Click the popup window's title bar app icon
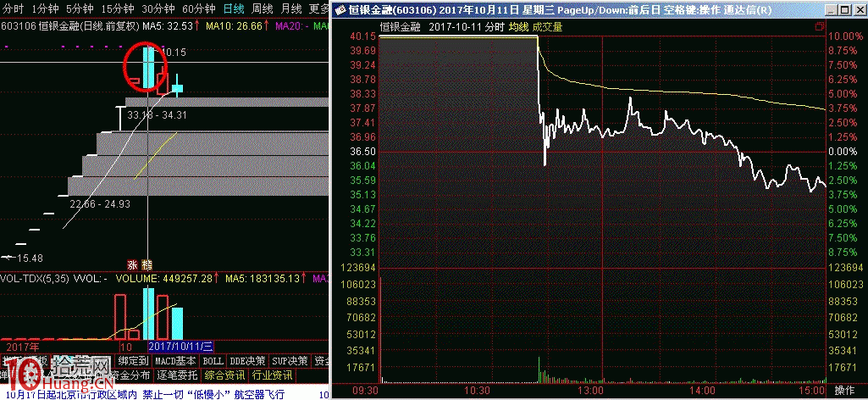 click(340, 10)
